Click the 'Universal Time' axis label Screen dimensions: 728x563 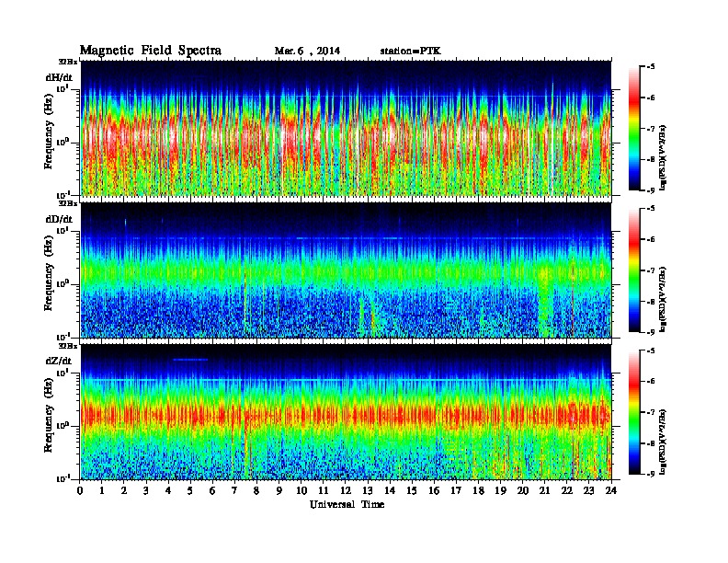(347, 504)
